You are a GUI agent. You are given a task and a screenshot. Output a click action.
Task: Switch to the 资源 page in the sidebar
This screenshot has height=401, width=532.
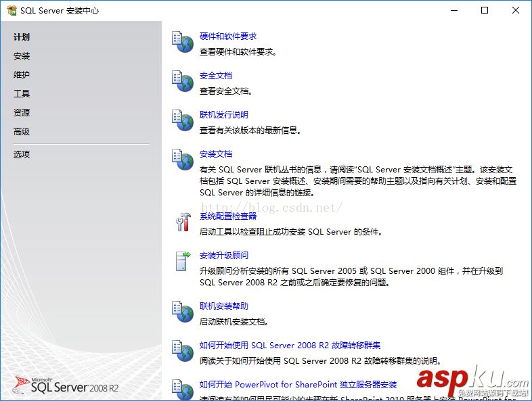22,112
